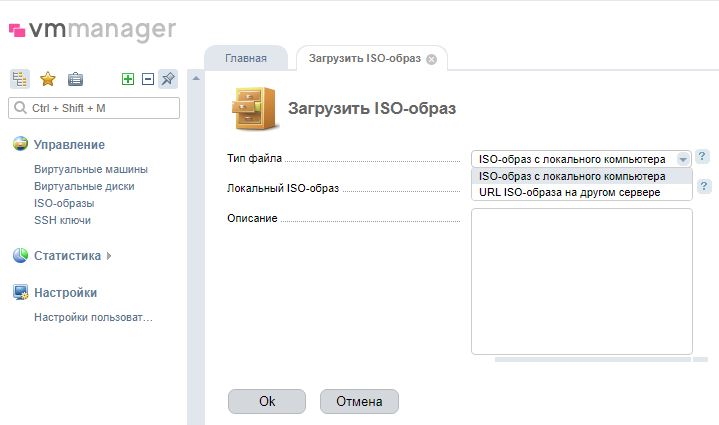Click the menu tree view icon
Viewport: 719px width, 425px height.
pos(19,79)
